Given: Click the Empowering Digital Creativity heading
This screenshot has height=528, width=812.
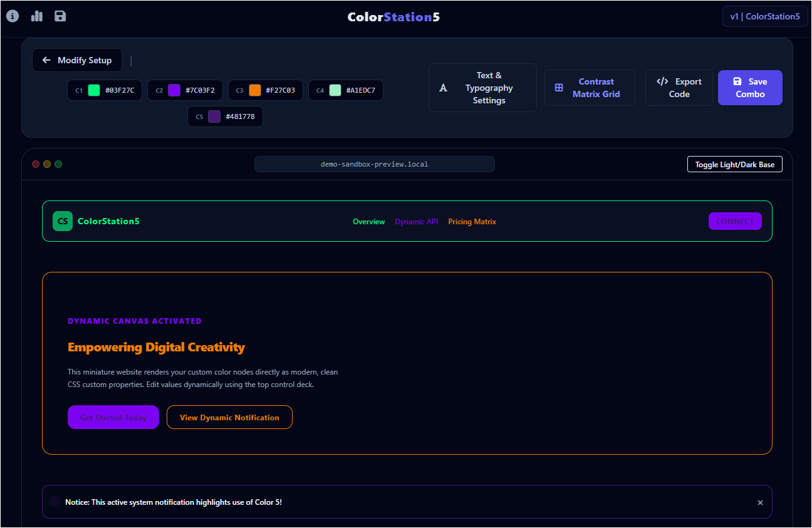Looking at the screenshot, I should pos(156,347).
